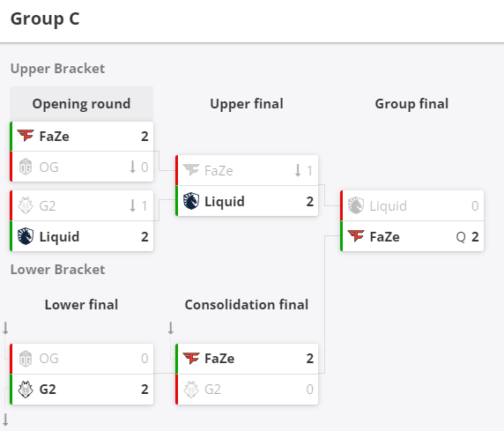
Task: Click G2 logo in opening round
Action: (26, 205)
